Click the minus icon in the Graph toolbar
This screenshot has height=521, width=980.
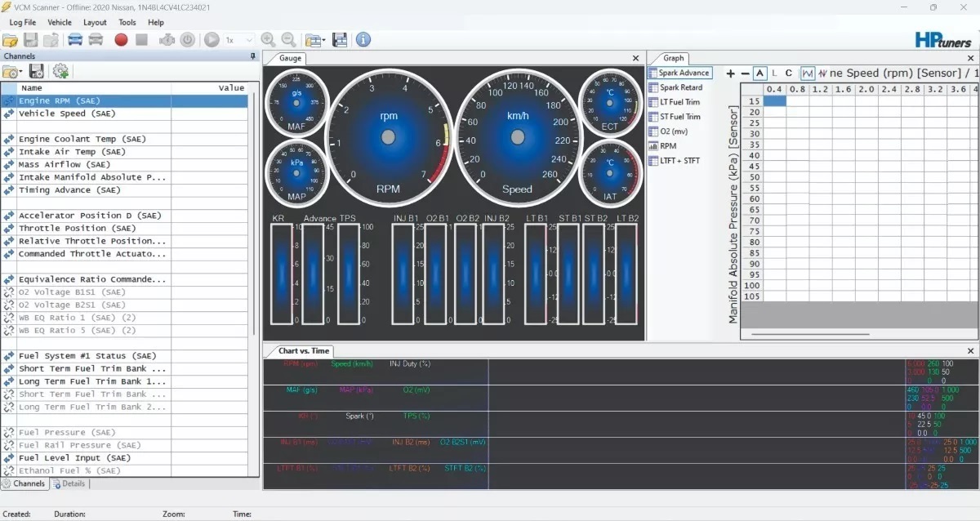click(744, 73)
